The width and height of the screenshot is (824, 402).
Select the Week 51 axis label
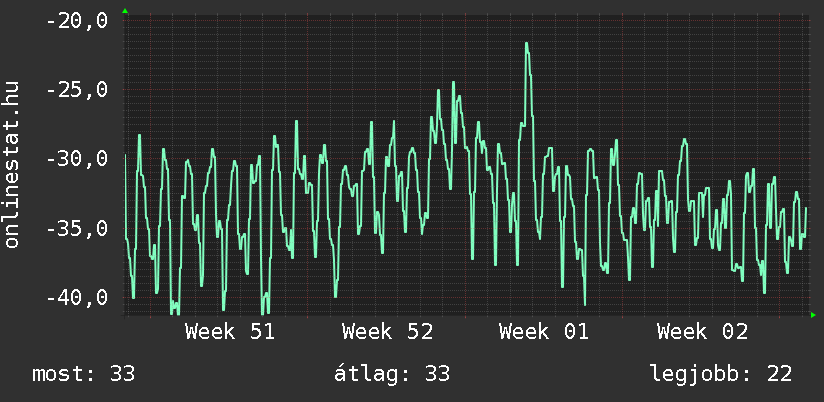[x=229, y=332]
